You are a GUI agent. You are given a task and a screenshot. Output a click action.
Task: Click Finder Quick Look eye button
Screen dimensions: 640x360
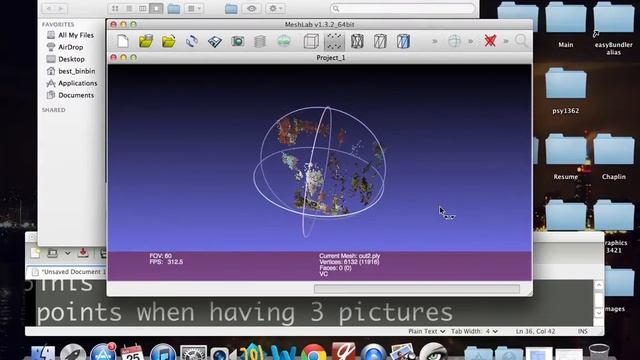pyautogui.click(x=251, y=9)
